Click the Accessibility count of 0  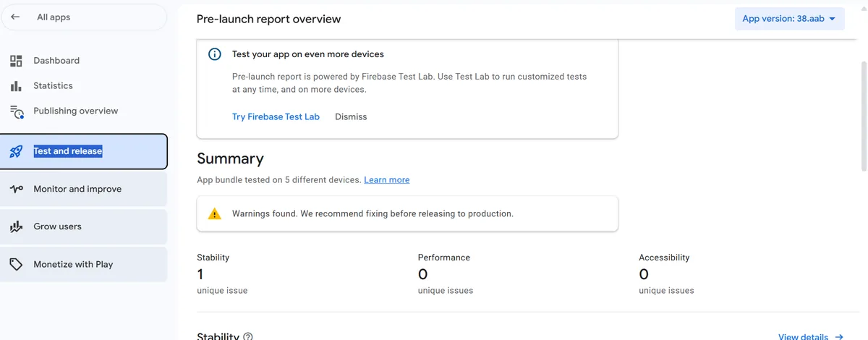pyautogui.click(x=644, y=274)
